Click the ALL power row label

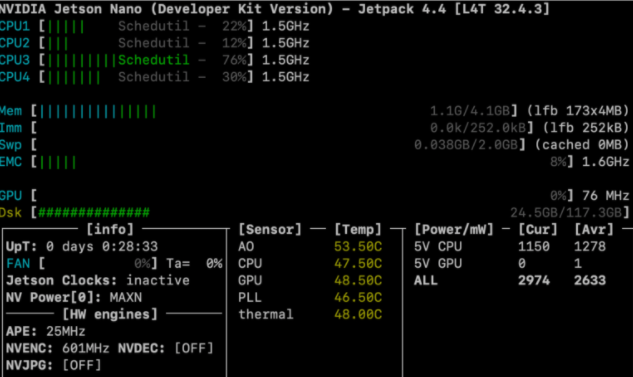pos(426,281)
